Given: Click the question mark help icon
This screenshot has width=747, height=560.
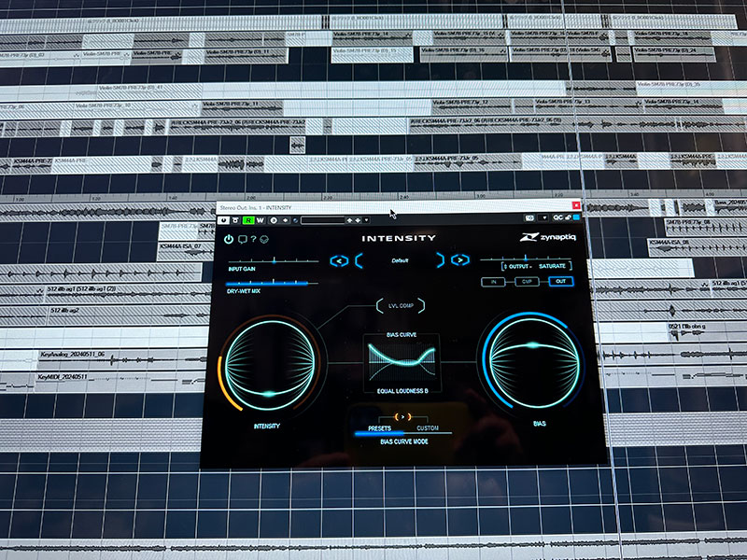Looking at the screenshot, I should tap(253, 239).
